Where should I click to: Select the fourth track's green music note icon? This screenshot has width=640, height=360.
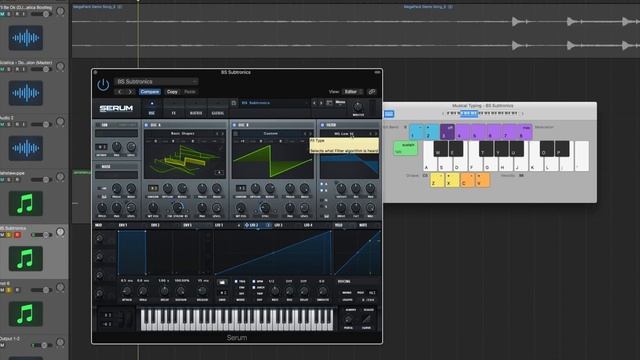pyautogui.click(x=26, y=203)
